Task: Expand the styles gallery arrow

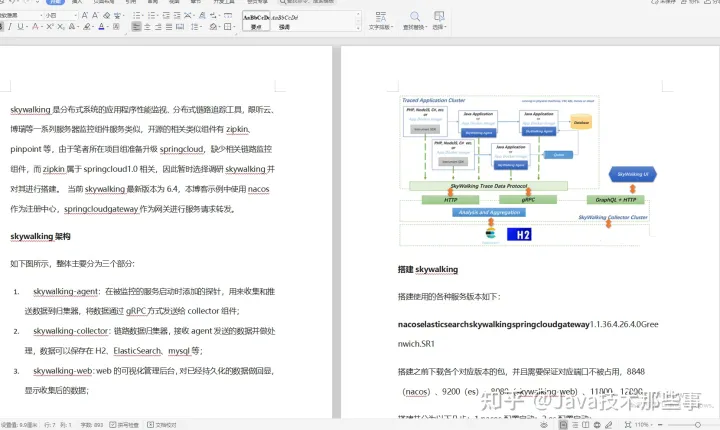Action: [x=358, y=28]
